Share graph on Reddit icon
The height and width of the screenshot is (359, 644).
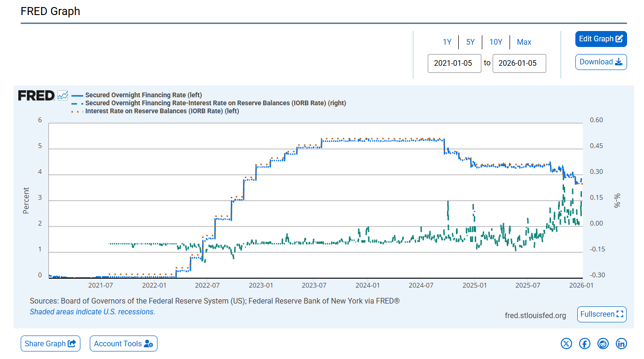603,343
